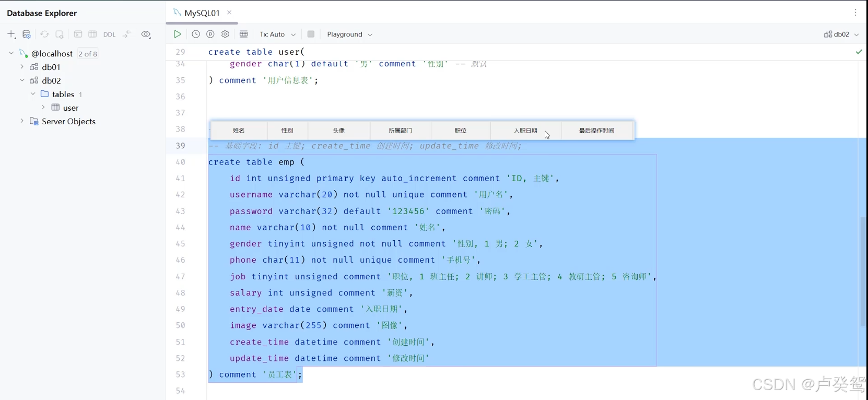
Task: Collapse the tables folder node
Action: pyautogui.click(x=33, y=94)
